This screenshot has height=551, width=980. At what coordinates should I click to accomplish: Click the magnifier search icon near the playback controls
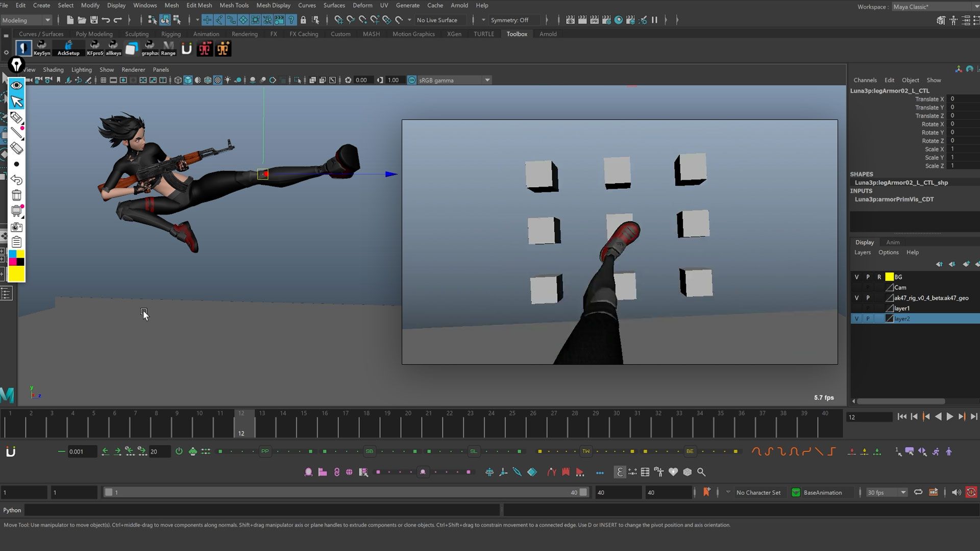(702, 472)
